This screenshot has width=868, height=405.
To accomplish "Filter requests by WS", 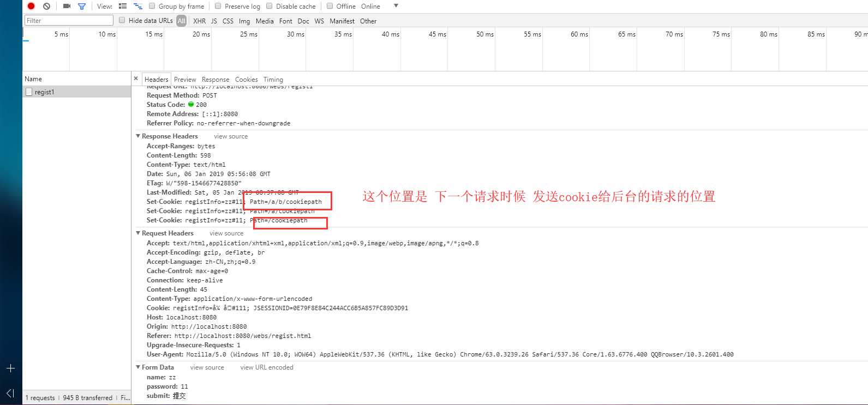I will pos(319,21).
